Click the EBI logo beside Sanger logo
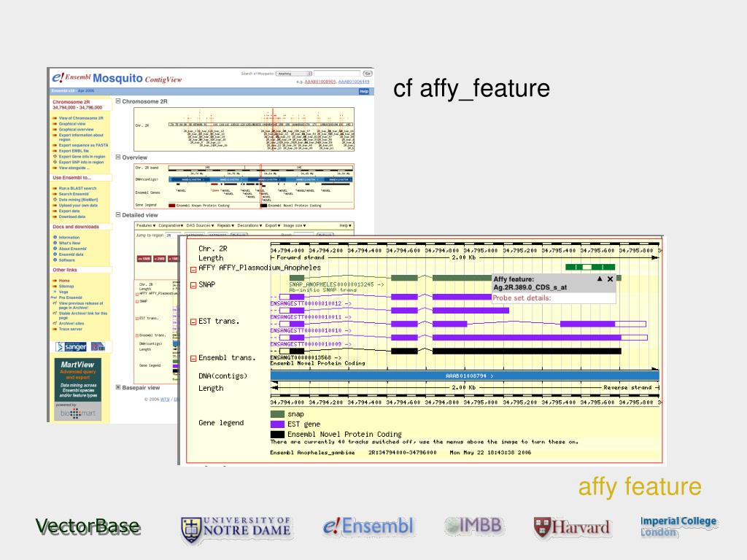Image resolution: width=747 pixels, height=560 pixels. click(98, 346)
